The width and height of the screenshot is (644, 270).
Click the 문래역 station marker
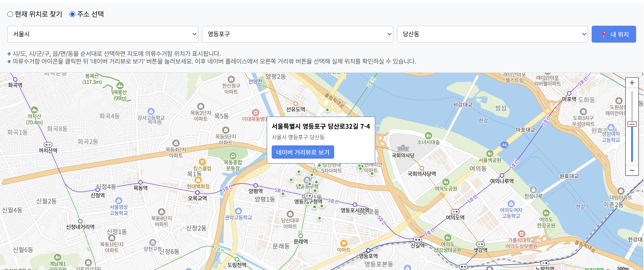(301, 236)
